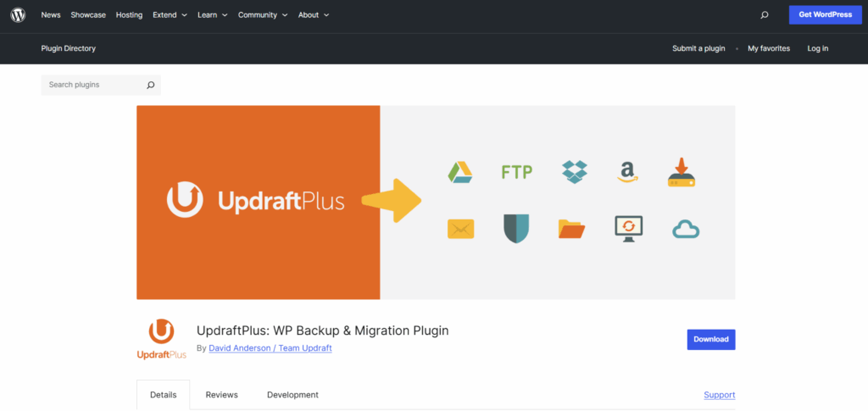Click the WordPress logo icon
Viewport: 868px width, 411px height.
pyautogui.click(x=18, y=15)
